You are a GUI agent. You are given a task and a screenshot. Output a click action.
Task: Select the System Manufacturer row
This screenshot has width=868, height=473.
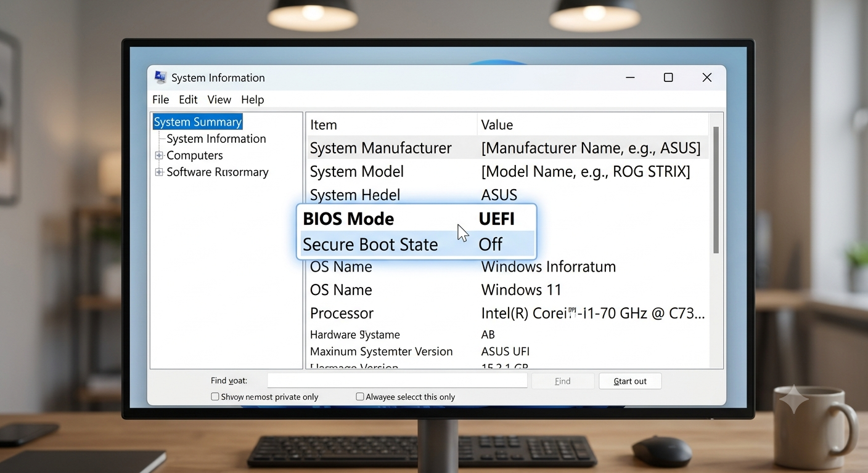[x=507, y=148]
